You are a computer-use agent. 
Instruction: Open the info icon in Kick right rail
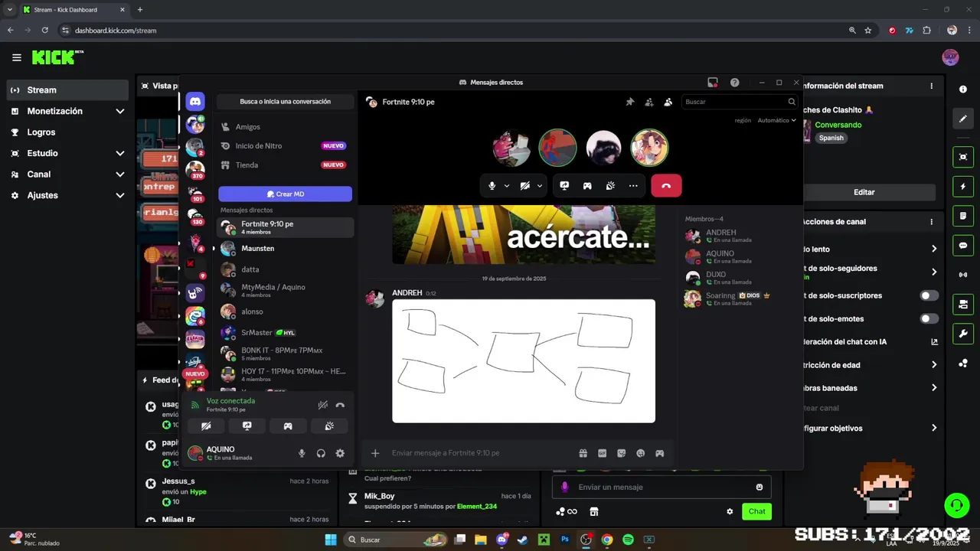coord(963,90)
